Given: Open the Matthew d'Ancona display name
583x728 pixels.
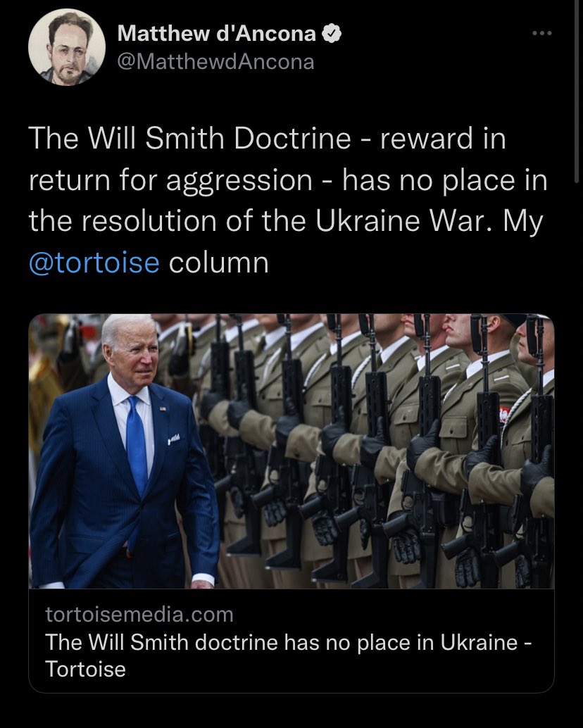Looking at the screenshot, I should 216,33.
